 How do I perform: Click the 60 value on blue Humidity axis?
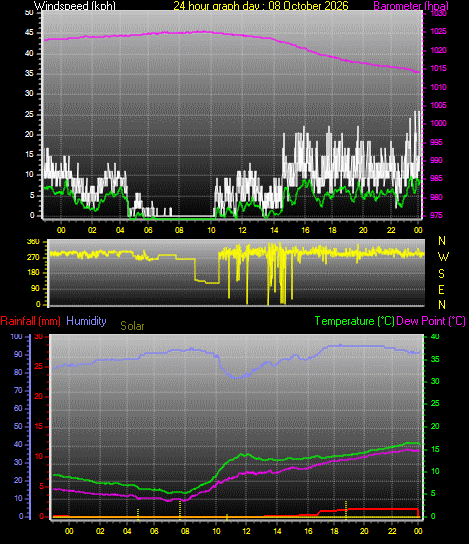click(18, 408)
